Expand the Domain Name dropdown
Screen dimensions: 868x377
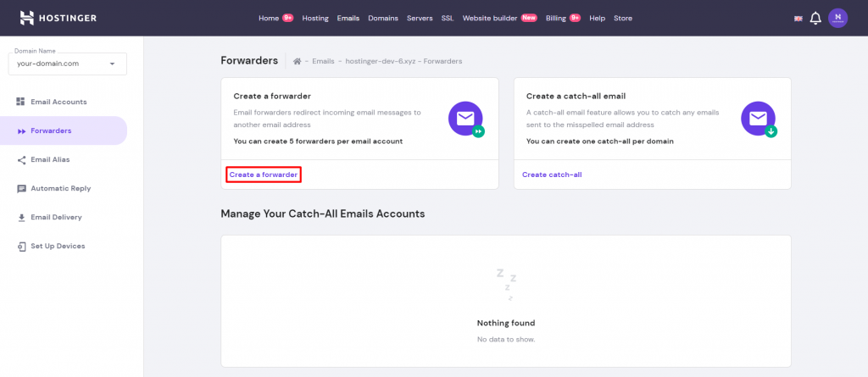click(112, 64)
